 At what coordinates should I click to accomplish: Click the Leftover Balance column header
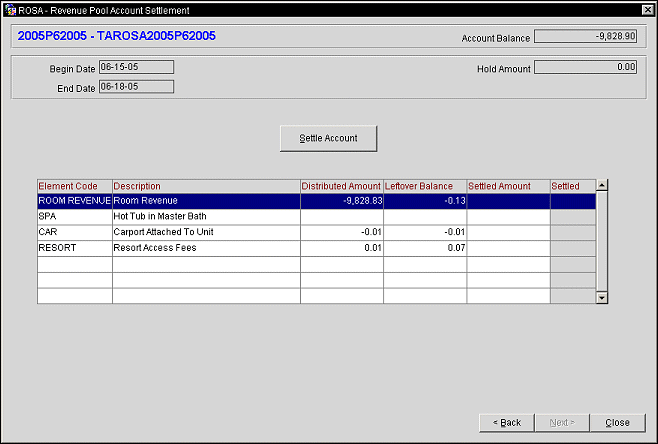[424, 186]
